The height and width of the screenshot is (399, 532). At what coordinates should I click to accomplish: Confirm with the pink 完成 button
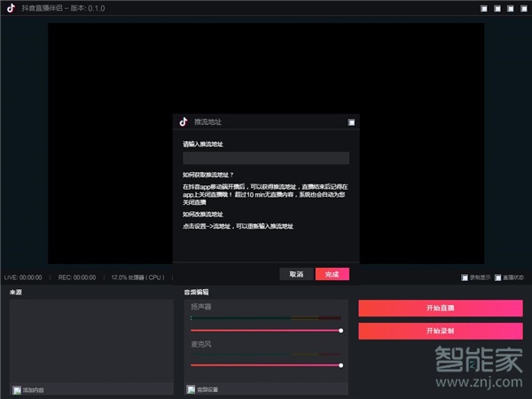point(332,274)
